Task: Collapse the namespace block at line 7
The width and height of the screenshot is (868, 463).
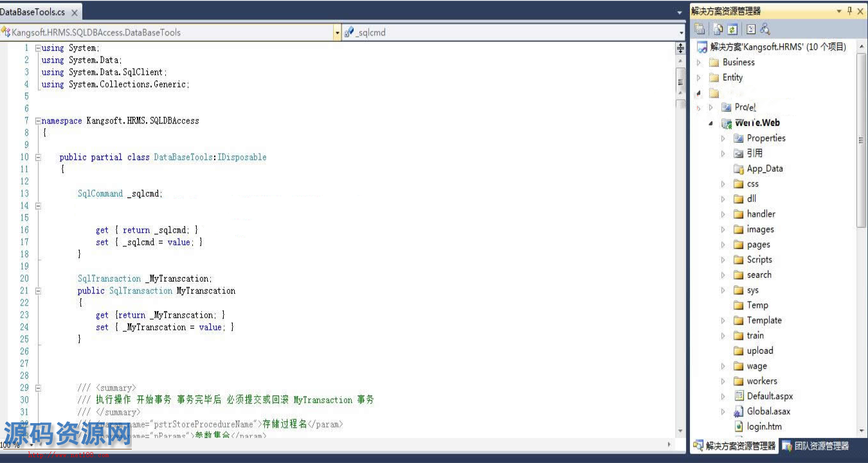Action: 38,121
